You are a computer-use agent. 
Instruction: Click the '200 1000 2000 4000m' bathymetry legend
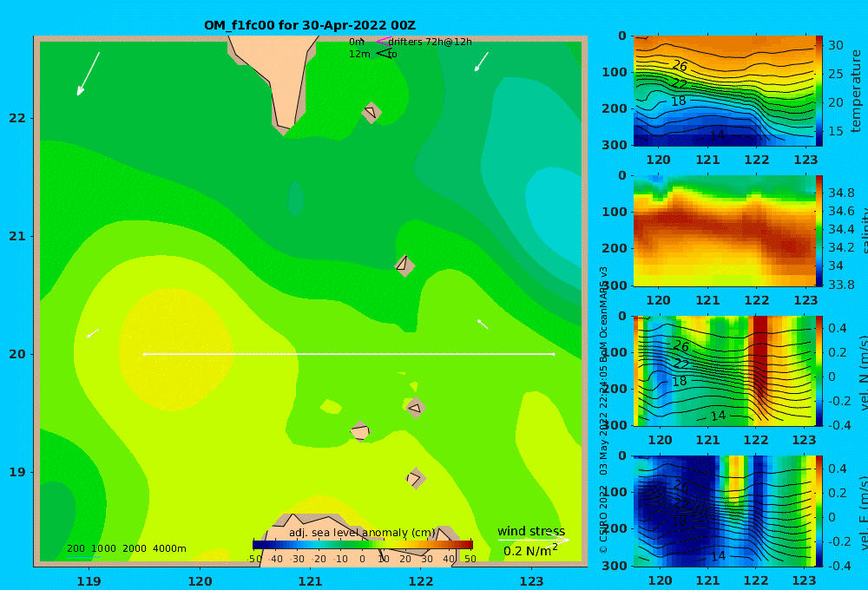tap(126, 548)
